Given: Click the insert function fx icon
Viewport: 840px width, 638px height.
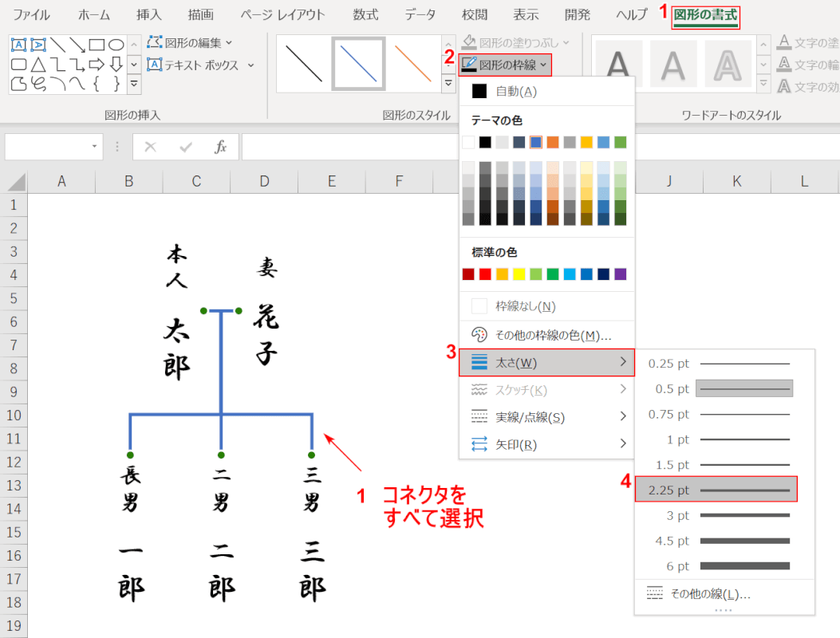Looking at the screenshot, I should [x=221, y=147].
